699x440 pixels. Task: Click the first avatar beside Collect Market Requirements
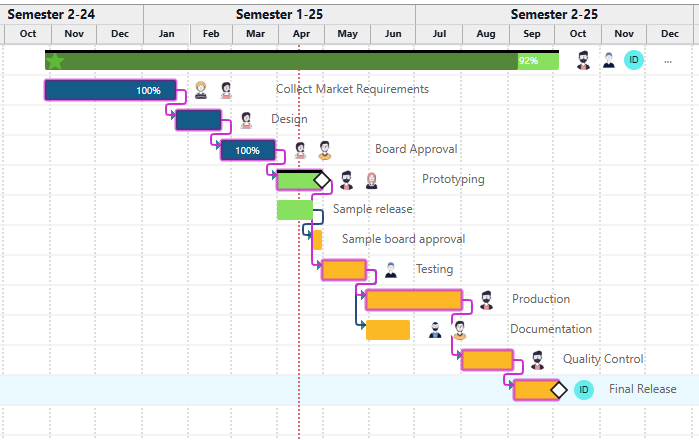pos(201,90)
